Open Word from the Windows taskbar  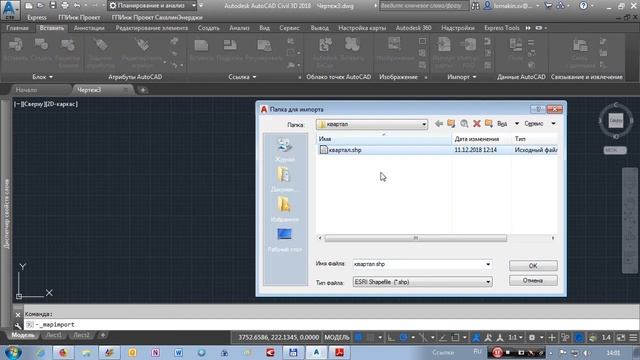(178, 353)
